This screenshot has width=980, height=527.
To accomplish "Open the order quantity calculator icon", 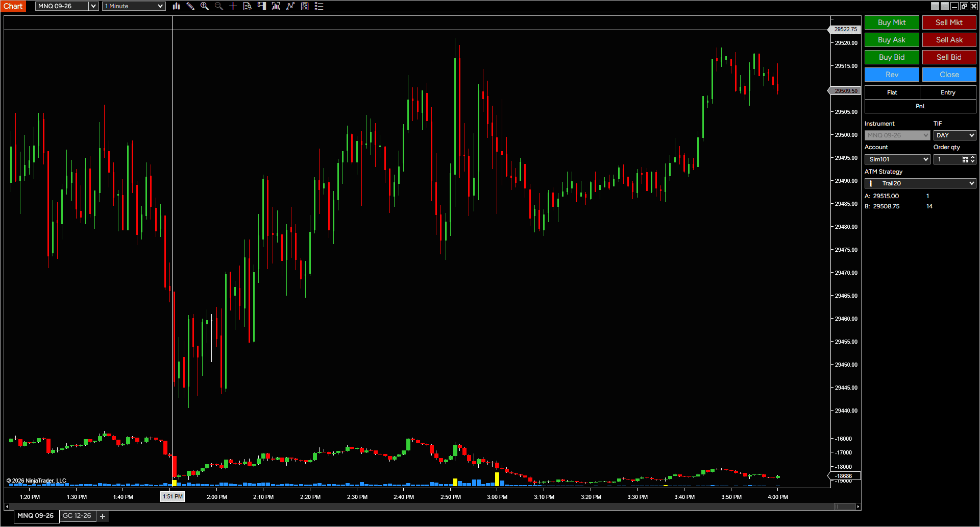I will click(x=965, y=159).
